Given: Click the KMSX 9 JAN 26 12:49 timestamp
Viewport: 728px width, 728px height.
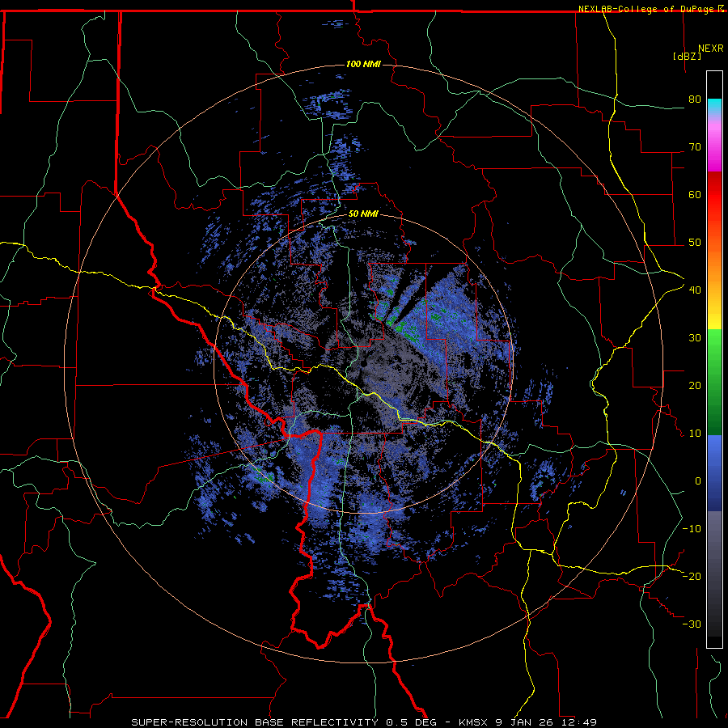Looking at the screenshot, I should (528, 722).
